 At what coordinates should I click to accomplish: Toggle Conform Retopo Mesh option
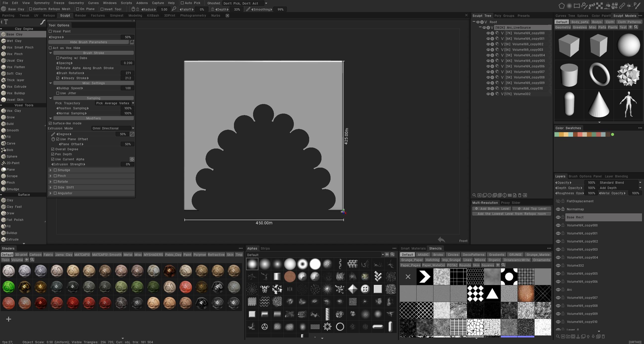[31, 9]
